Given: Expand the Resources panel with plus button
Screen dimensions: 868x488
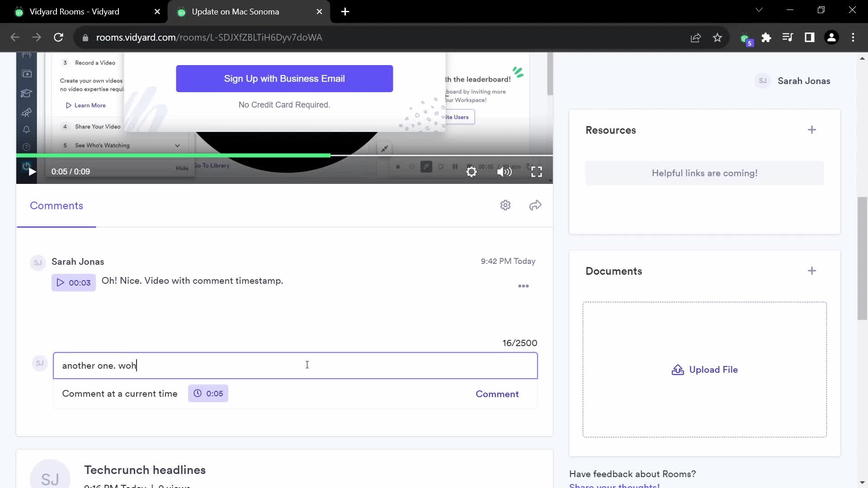Looking at the screenshot, I should [x=812, y=130].
